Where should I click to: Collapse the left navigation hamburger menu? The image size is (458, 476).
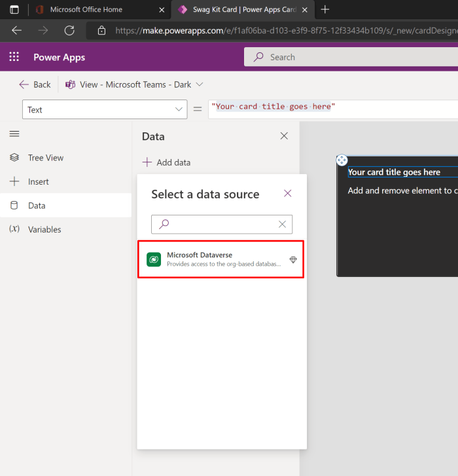pyautogui.click(x=14, y=134)
